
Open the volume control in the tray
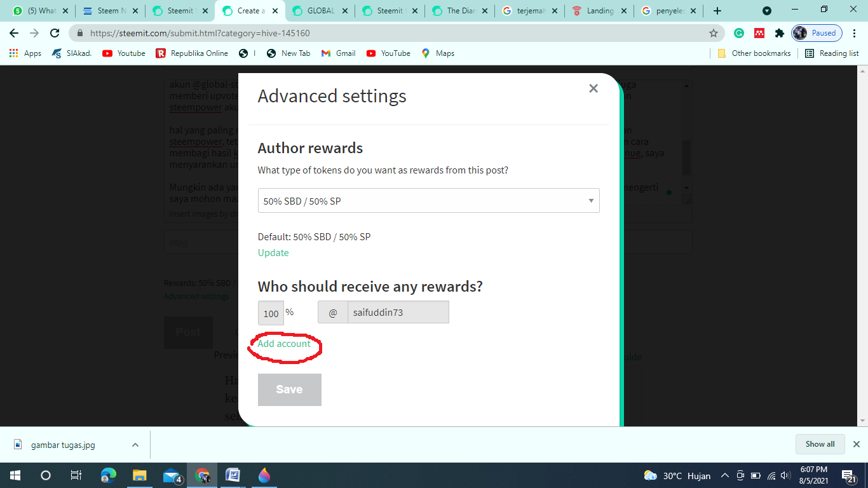point(786,475)
